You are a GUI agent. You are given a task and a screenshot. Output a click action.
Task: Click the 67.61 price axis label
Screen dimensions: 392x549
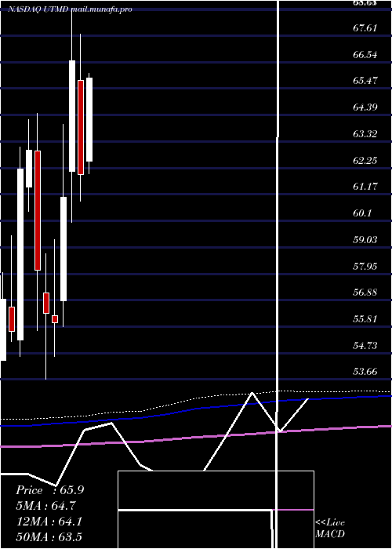pos(365,27)
